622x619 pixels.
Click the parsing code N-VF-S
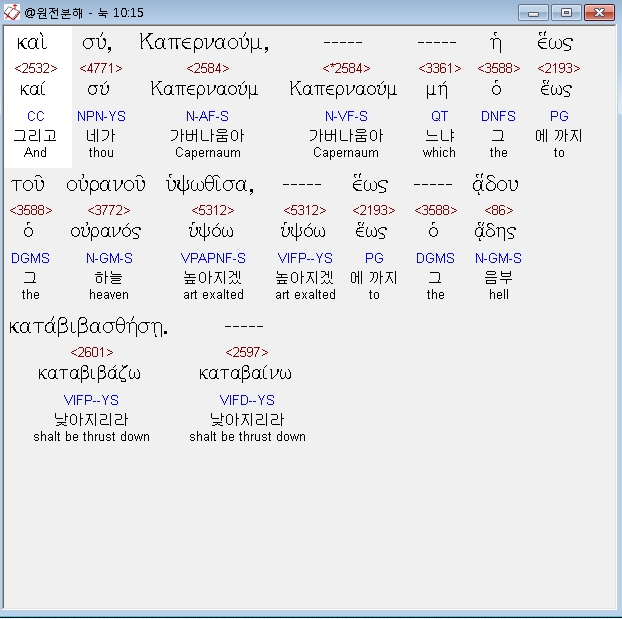click(x=346, y=116)
